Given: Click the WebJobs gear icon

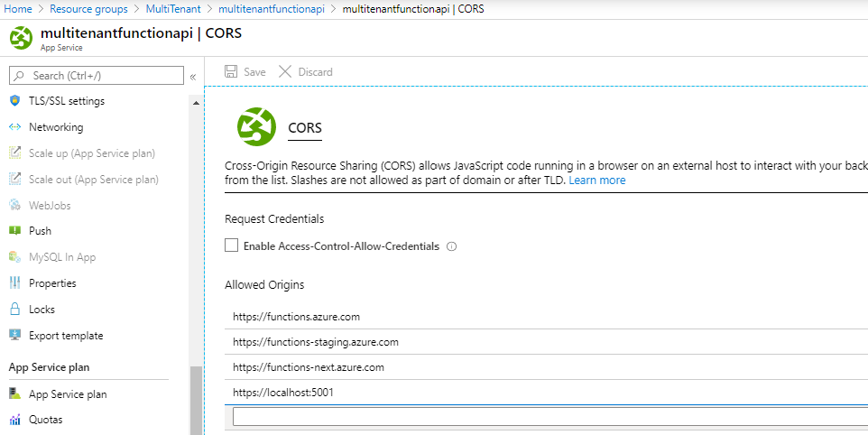Looking at the screenshot, I should point(15,205).
